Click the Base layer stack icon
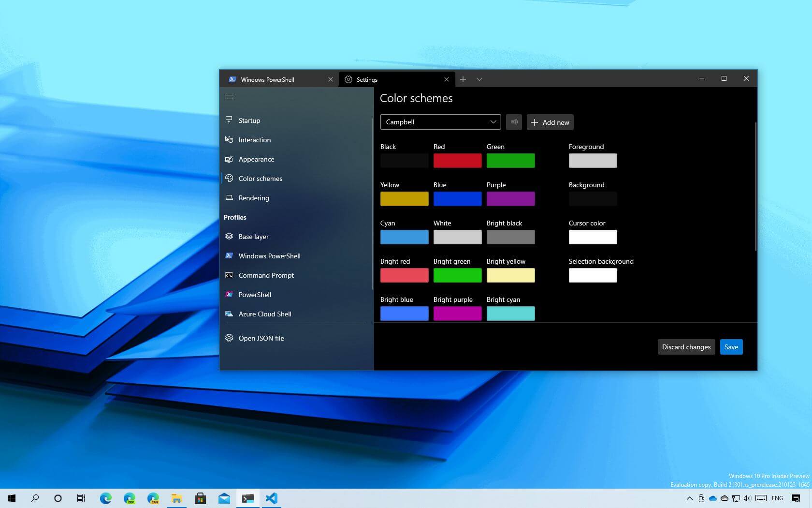812x508 pixels. [229, 236]
